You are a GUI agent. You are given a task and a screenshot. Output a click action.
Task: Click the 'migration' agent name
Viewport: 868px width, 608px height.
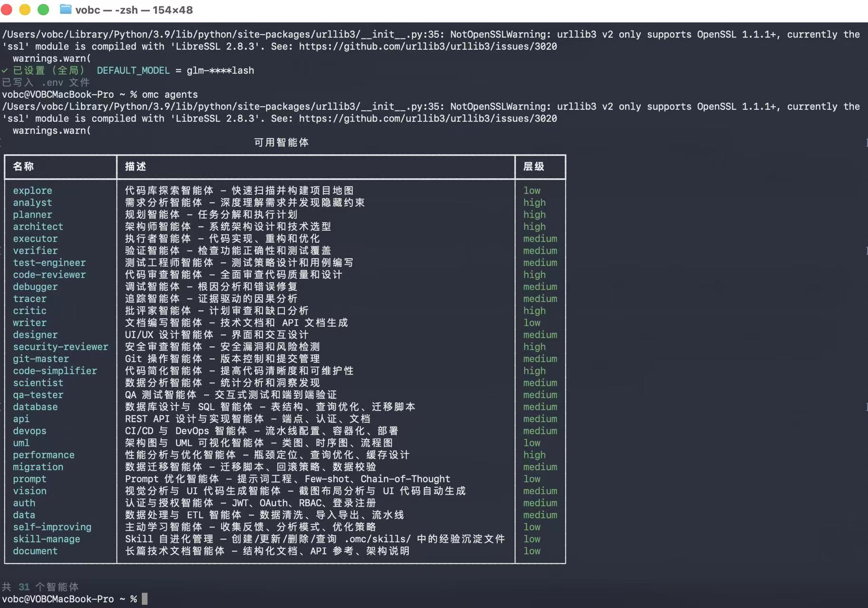38,467
